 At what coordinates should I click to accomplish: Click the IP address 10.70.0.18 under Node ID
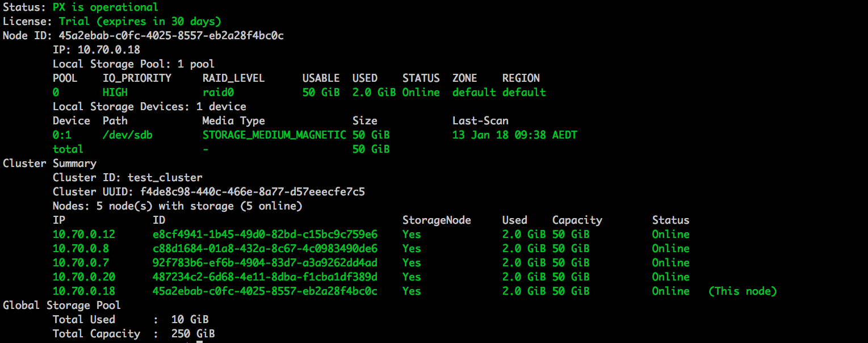click(108, 50)
